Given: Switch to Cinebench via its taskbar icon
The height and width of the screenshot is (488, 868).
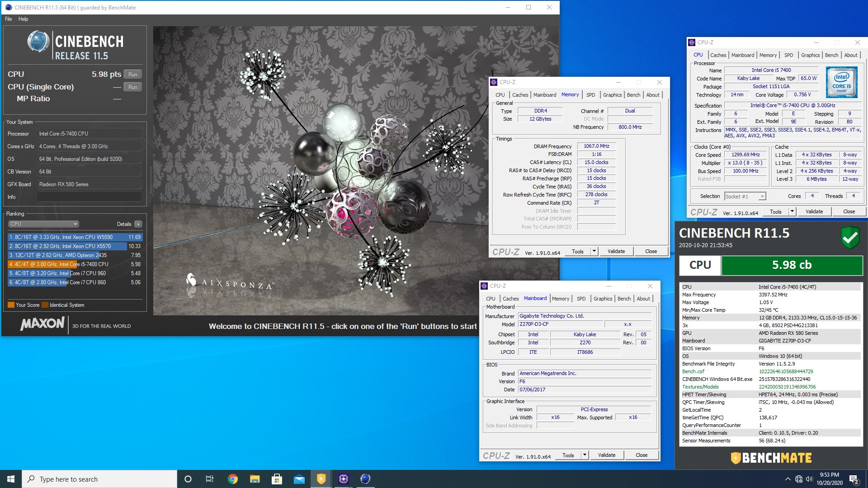Looking at the screenshot, I should click(x=365, y=479).
